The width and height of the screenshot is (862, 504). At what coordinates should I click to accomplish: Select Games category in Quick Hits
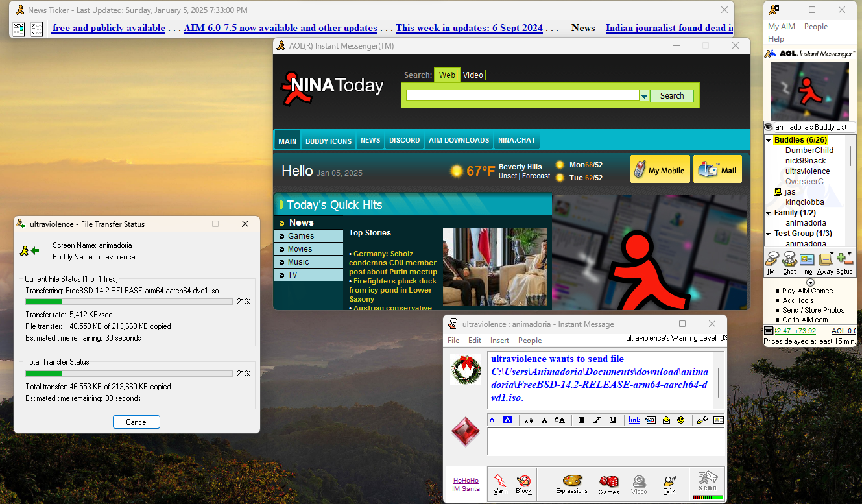coord(308,236)
